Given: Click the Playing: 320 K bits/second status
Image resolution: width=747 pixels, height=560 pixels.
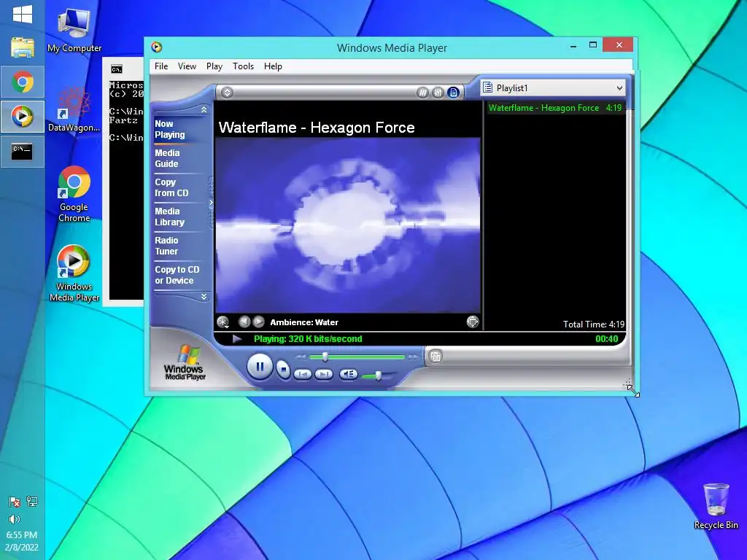Looking at the screenshot, I should tap(308, 339).
